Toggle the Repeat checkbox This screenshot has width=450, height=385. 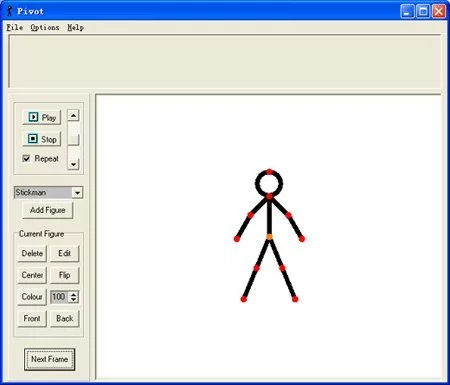[x=26, y=158]
